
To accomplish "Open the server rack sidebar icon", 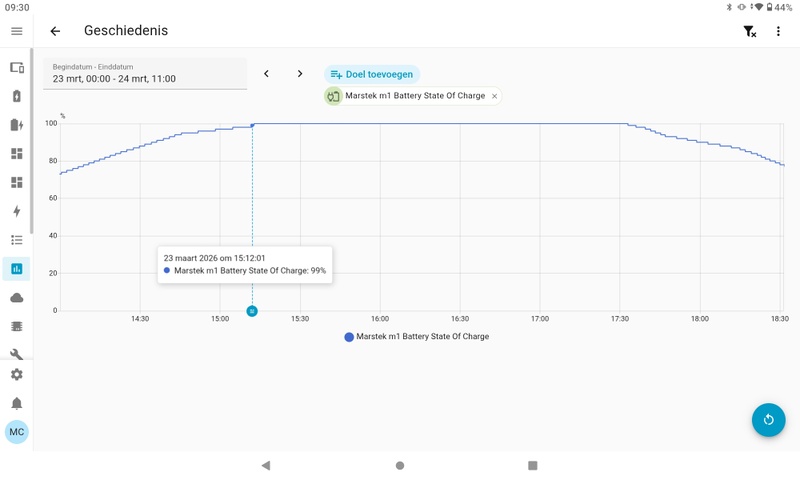I will (x=17, y=326).
